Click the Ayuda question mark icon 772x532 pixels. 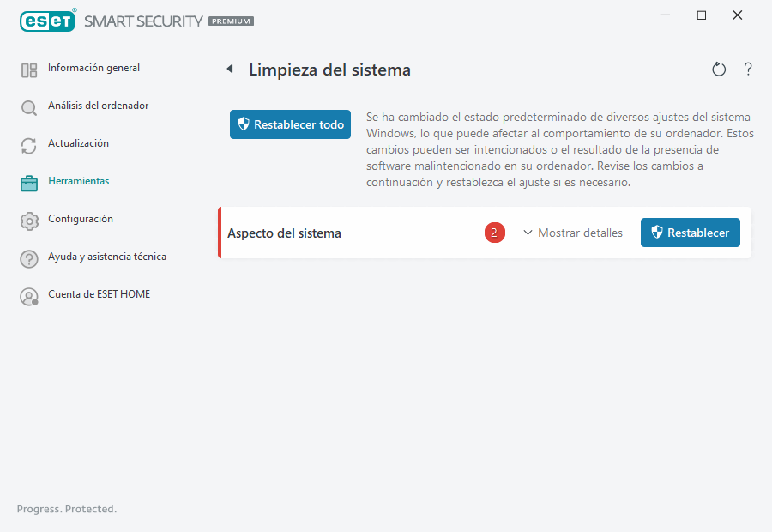[x=28, y=257]
